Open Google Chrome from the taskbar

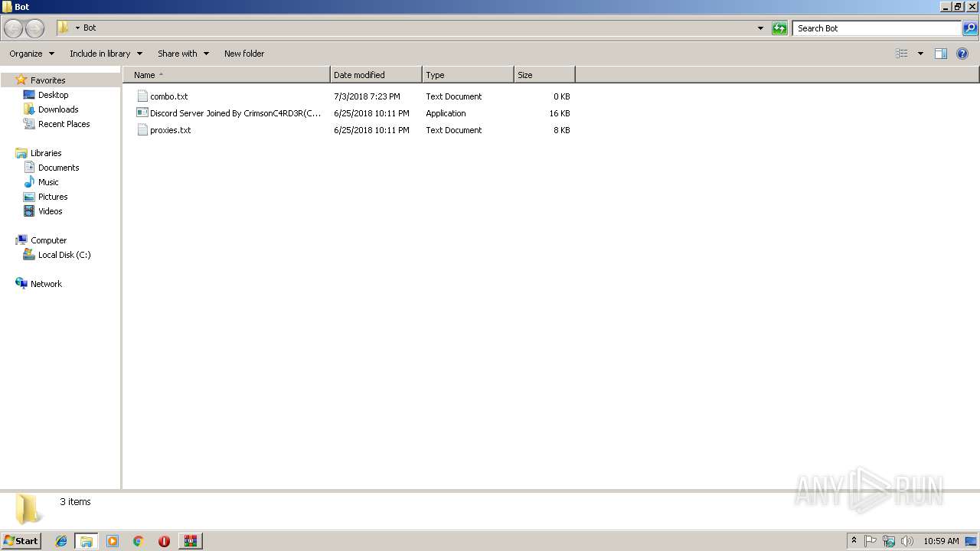[138, 541]
